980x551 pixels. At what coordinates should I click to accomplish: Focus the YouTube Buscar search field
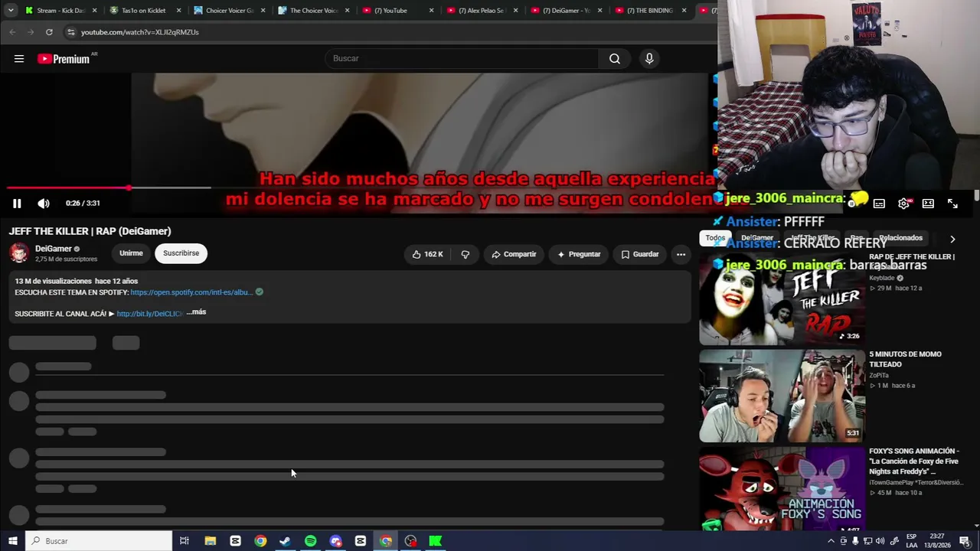(x=462, y=58)
